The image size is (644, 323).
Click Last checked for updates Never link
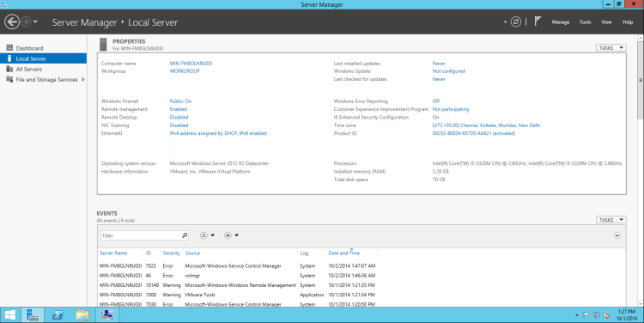439,79
